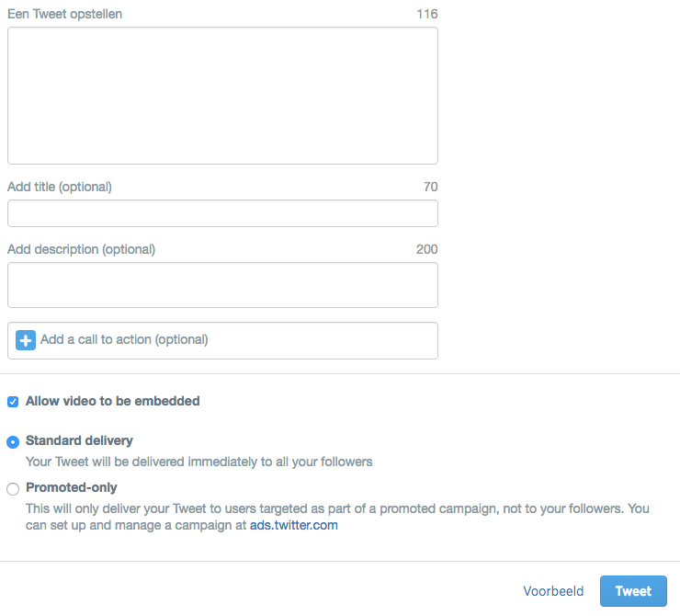Toggle the Allow video to be embedded checkbox
The height and width of the screenshot is (616, 680).
click(x=13, y=402)
